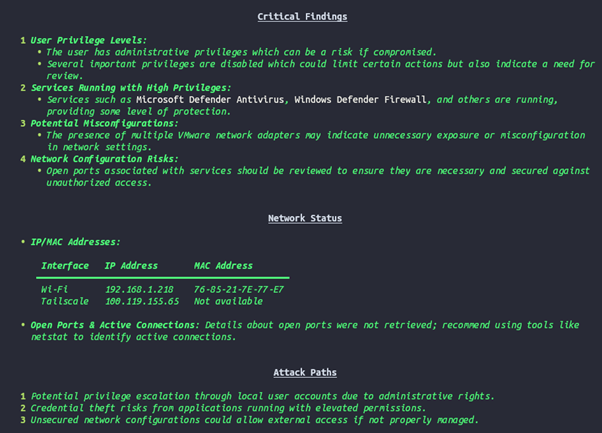This screenshot has height=433, width=602.
Task: Click Tailscale IP 100.119.155.65
Action: point(142,301)
